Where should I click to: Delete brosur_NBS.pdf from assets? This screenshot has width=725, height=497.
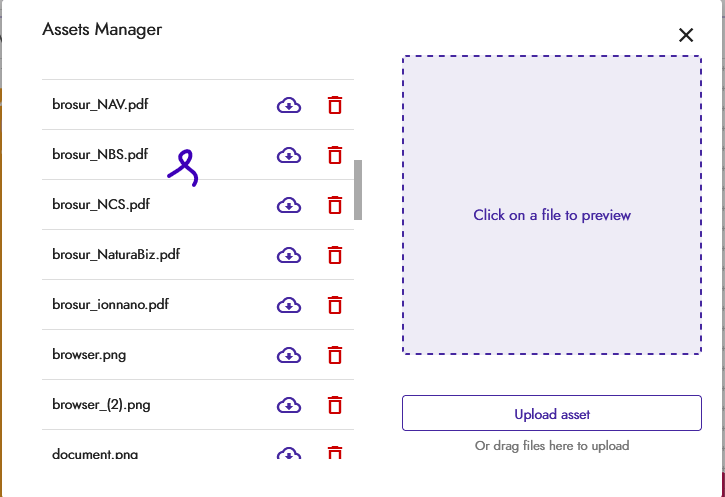(335, 155)
